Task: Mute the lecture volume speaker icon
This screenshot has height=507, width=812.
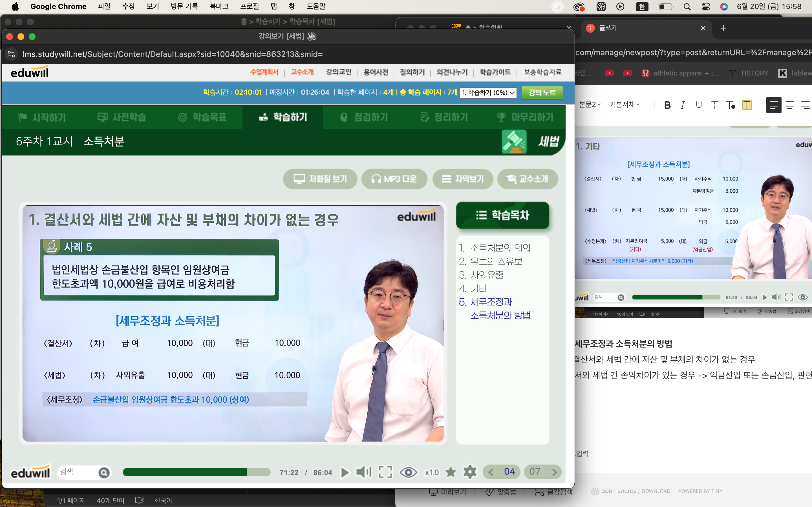Action: [x=363, y=472]
